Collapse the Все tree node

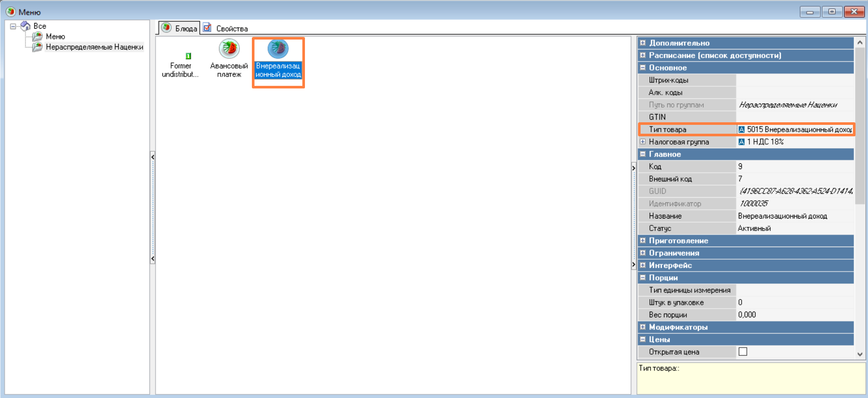pyautogui.click(x=13, y=26)
